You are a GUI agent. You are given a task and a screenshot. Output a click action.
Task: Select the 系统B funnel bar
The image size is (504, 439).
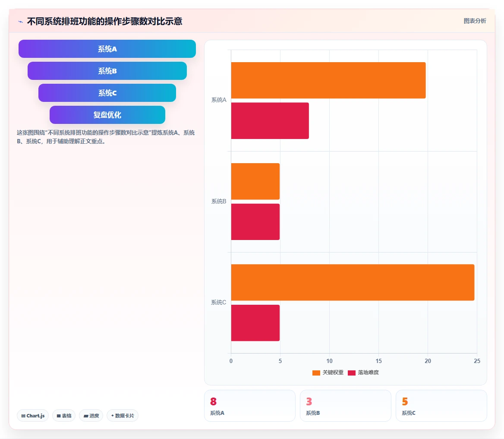(107, 71)
